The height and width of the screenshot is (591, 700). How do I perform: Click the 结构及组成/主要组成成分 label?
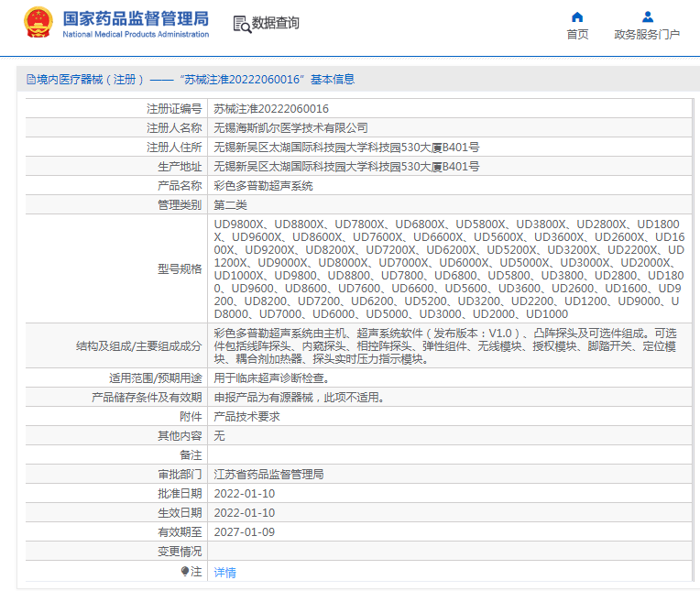click(139, 346)
